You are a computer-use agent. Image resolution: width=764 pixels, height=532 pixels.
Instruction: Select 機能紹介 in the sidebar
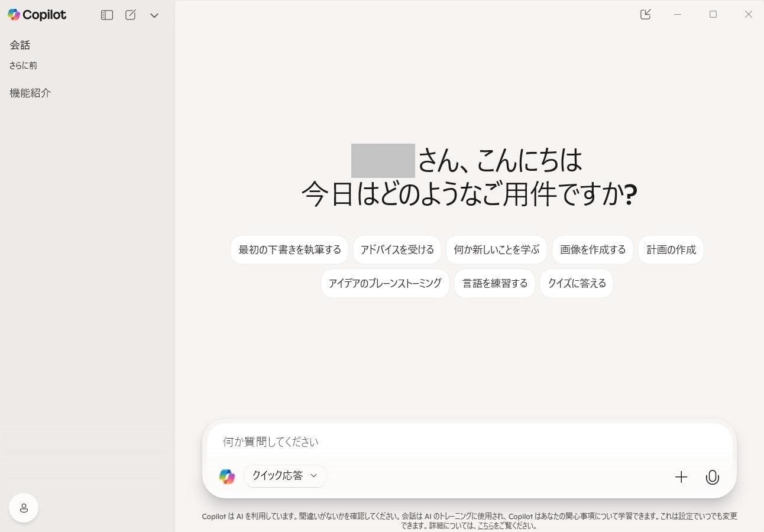(30, 93)
